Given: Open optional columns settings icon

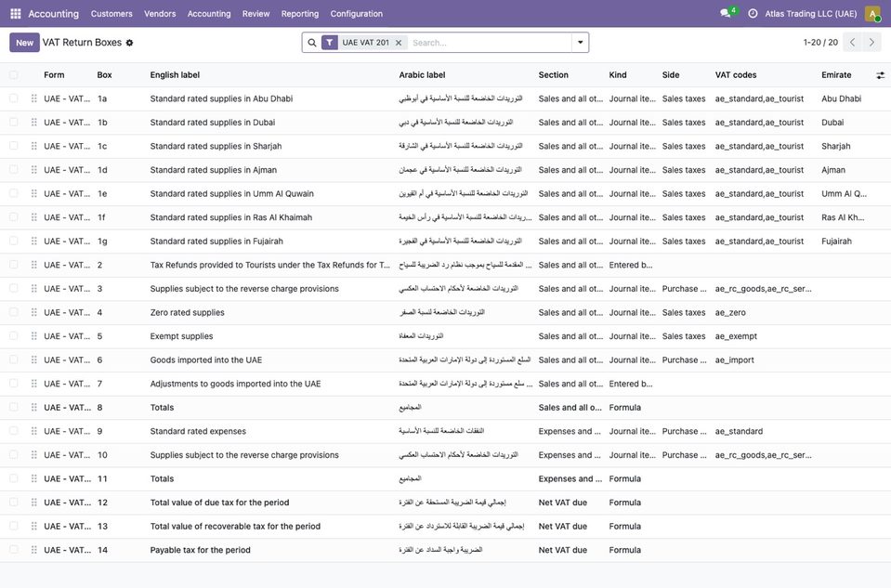Looking at the screenshot, I should [880, 75].
